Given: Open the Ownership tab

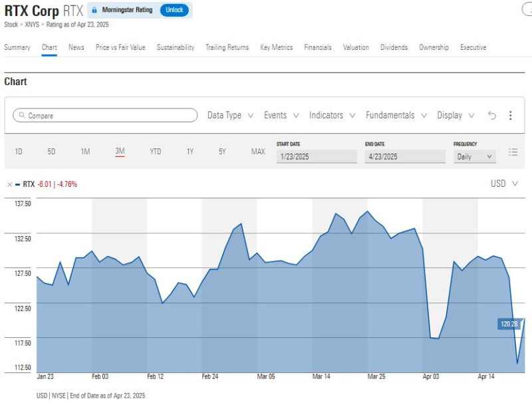Looking at the screenshot, I should (x=434, y=47).
